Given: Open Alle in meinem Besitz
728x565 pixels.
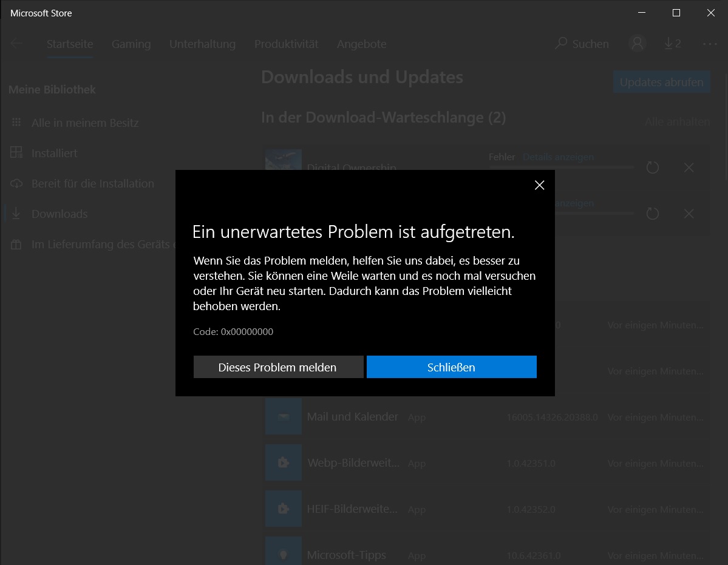Looking at the screenshot, I should click(x=85, y=123).
